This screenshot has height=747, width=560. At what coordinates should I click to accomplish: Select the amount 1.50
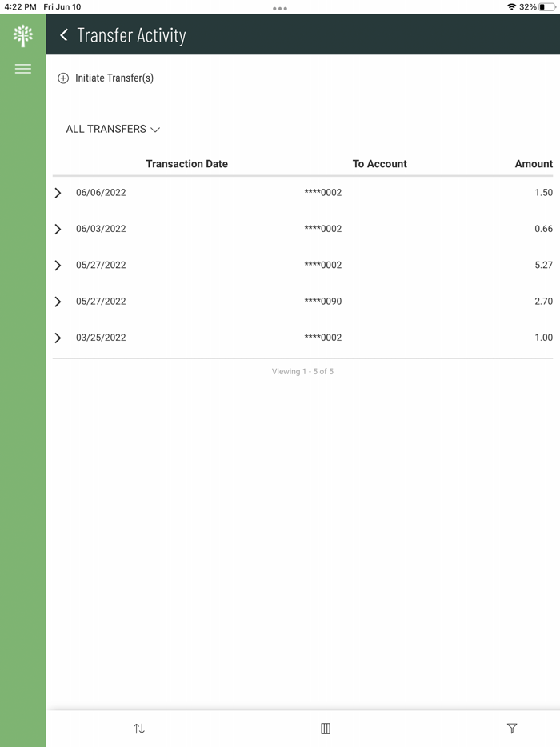coord(543,193)
